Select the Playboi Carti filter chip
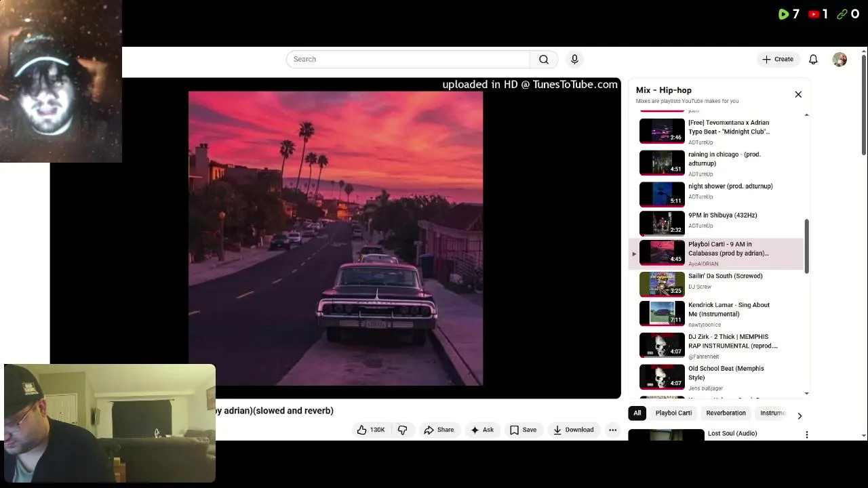The width and height of the screenshot is (868, 488). (673, 413)
